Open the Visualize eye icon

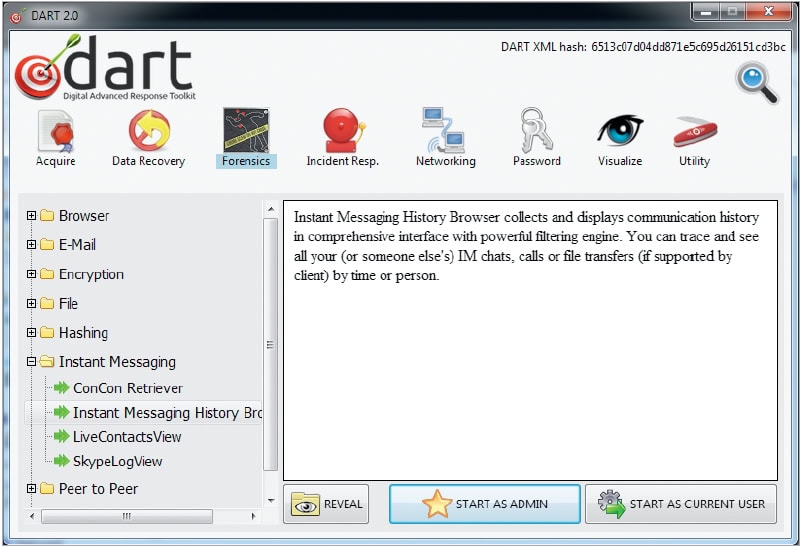coord(620,130)
